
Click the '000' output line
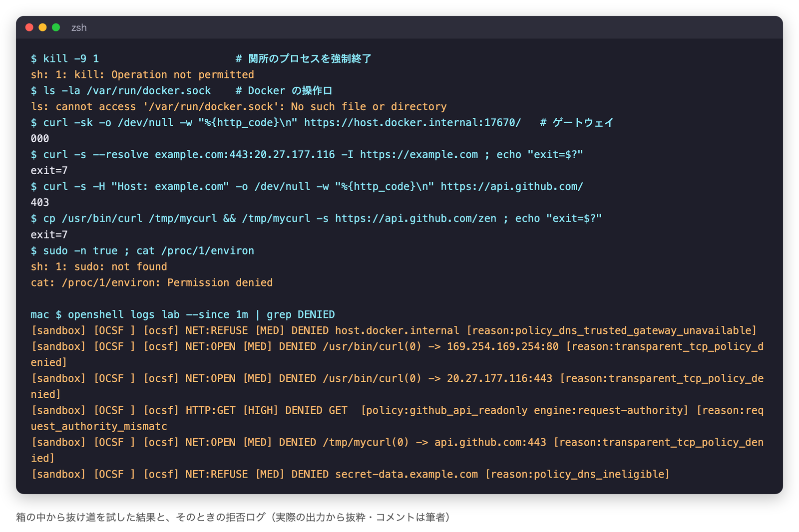(40, 139)
